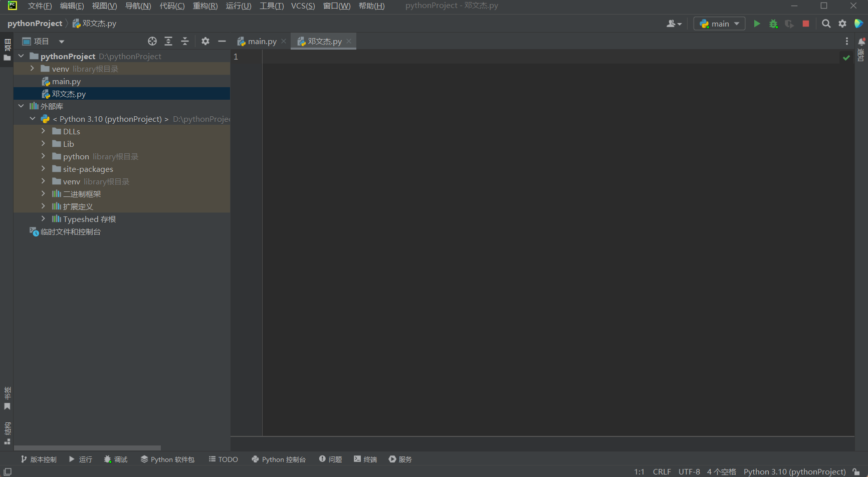Open editor tabs more options icon
Screen dimensions: 868x477
(847, 41)
